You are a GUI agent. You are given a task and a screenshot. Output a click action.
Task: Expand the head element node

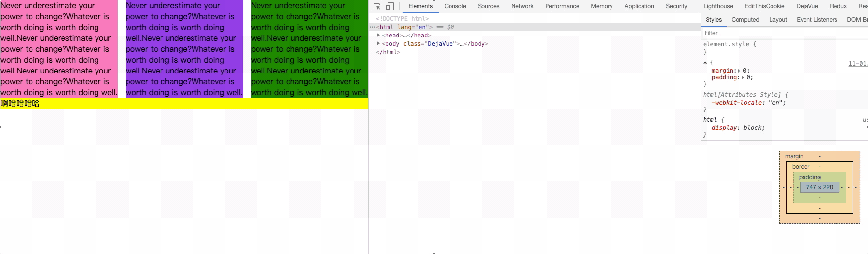click(378, 36)
